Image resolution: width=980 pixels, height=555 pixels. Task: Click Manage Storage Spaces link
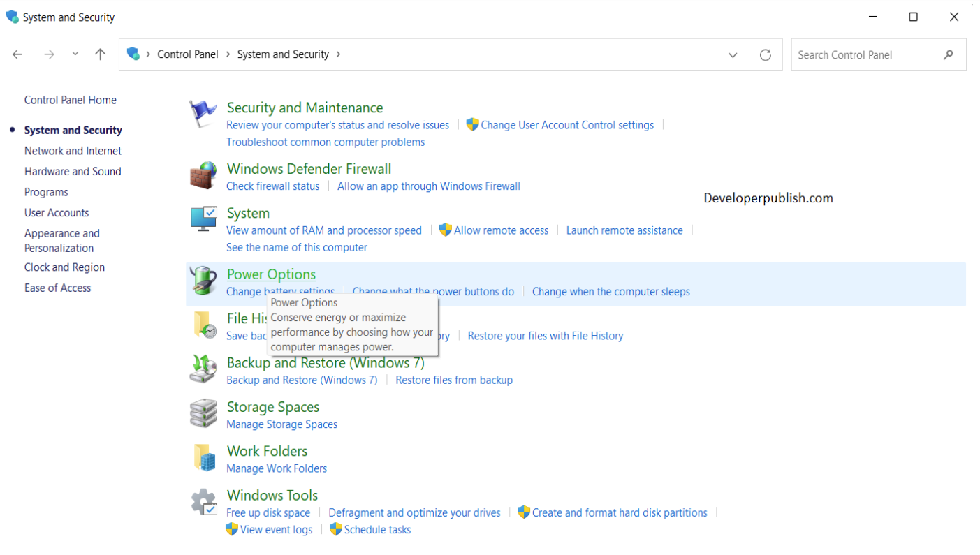(282, 424)
